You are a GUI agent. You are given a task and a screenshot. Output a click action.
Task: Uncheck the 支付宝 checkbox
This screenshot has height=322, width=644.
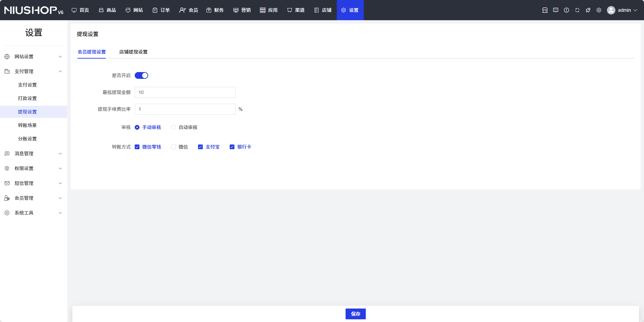[x=200, y=147]
